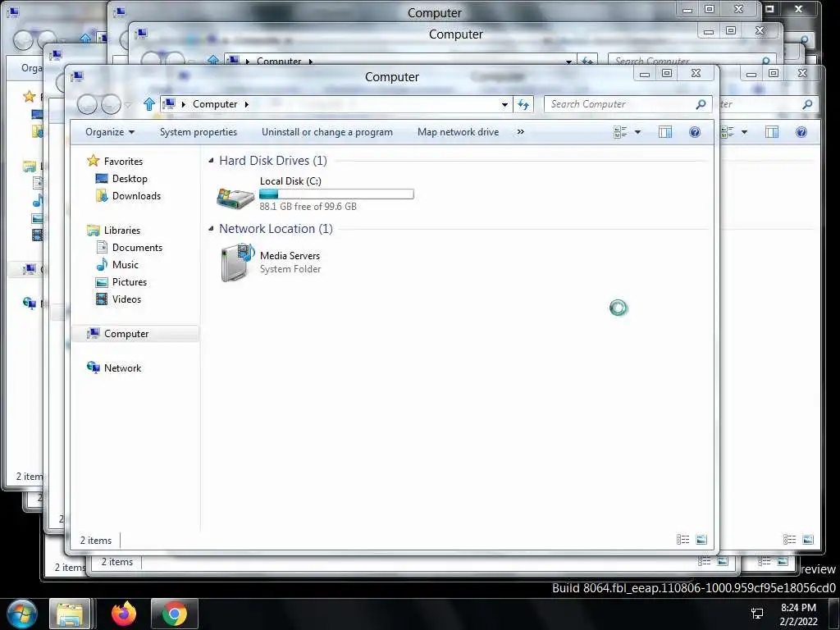Collapse the Network Location group

(211, 229)
